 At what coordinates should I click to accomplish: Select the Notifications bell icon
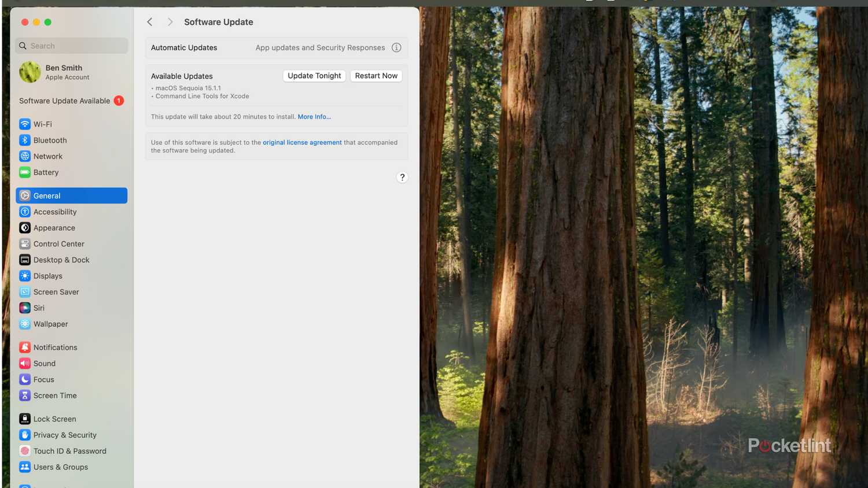25,347
